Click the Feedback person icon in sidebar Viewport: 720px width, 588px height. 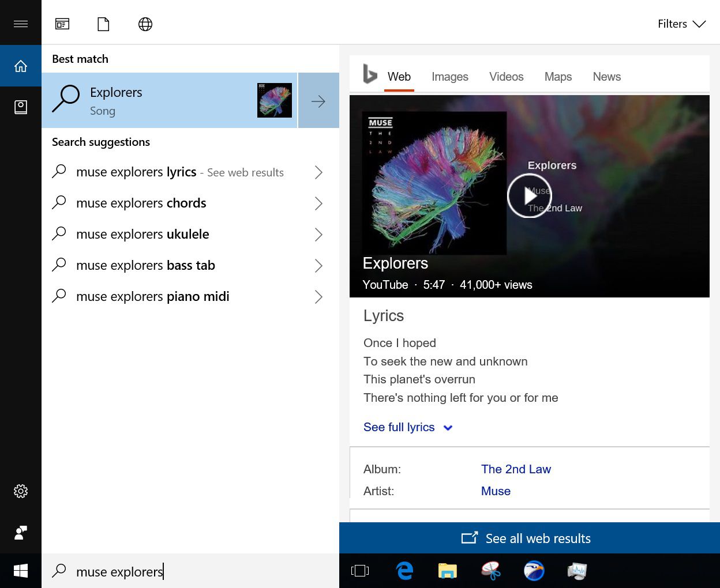click(x=21, y=533)
